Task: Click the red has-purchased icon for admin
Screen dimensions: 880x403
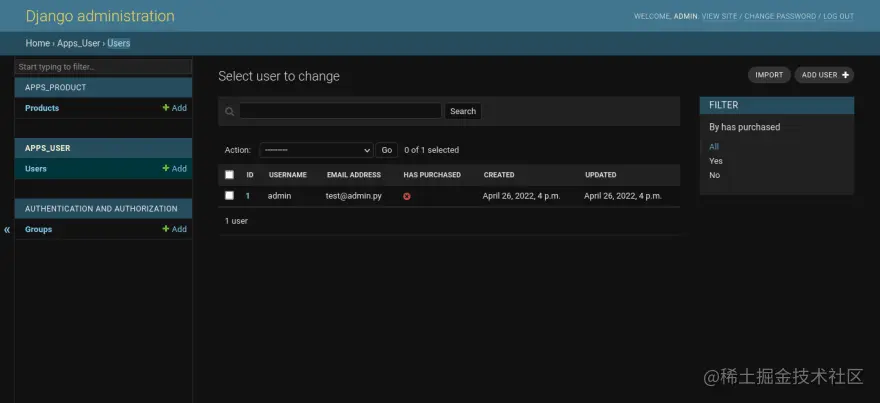Action: (407, 196)
